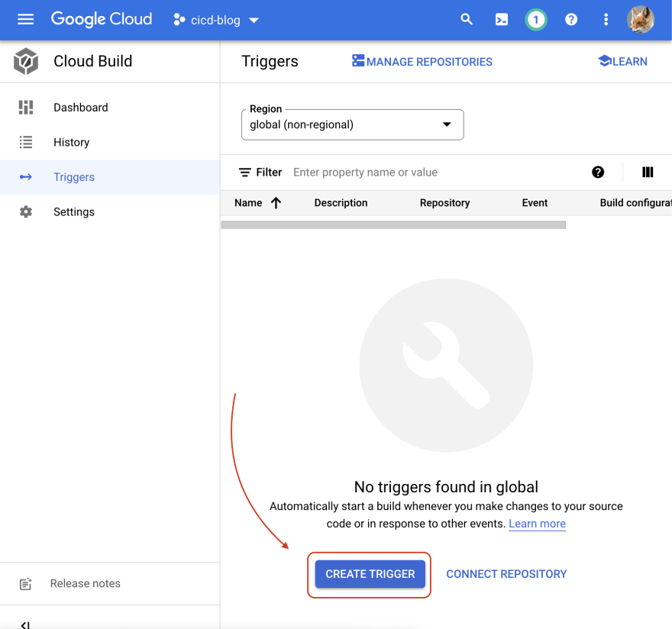Screen dimensions: 672x629
Task: Click the horizontal table scrollbar
Action: click(x=393, y=225)
